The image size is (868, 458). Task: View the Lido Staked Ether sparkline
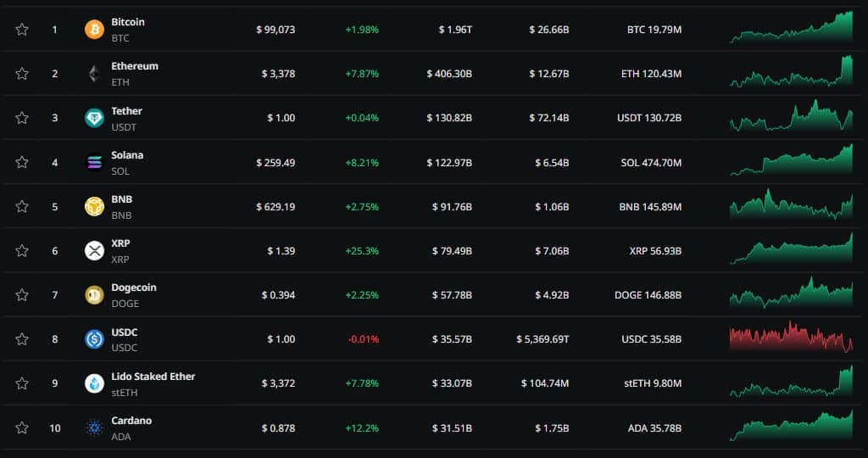pyautogui.click(x=792, y=381)
